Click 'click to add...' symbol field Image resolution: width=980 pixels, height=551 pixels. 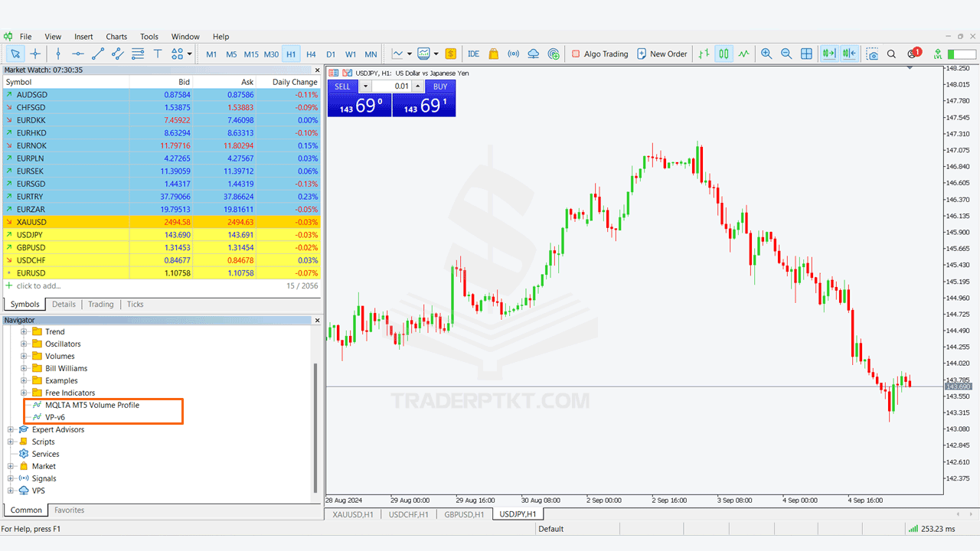click(x=38, y=285)
